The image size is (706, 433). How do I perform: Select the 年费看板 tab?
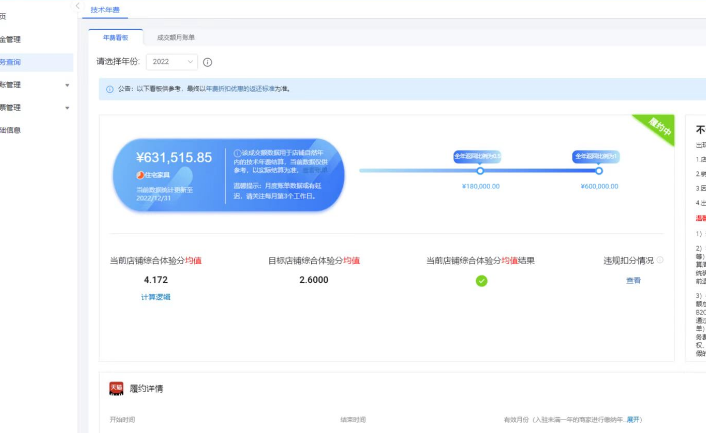(x=116, y=37)
